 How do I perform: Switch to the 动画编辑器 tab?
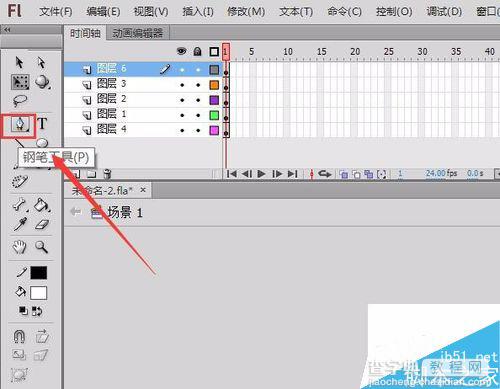tap(138, 33)
